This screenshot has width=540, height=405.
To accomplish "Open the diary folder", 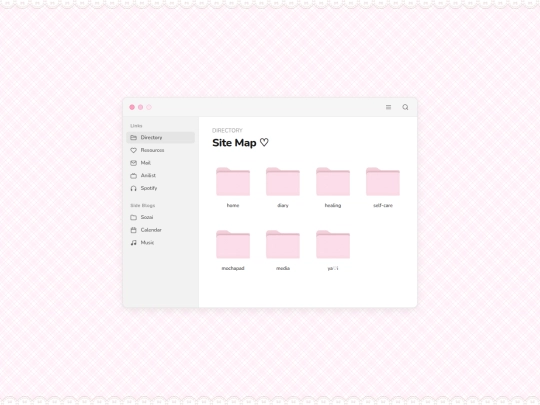I will pyautogui.click(x=283, y=188).
